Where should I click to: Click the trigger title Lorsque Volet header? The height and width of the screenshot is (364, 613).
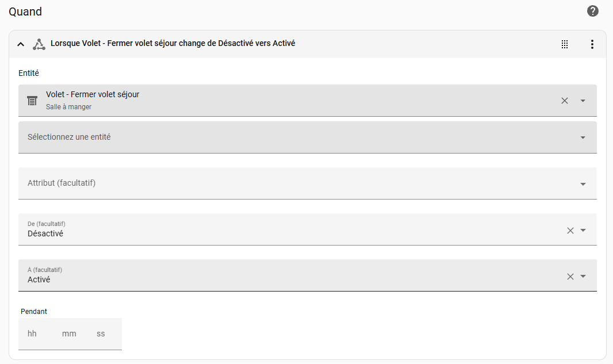pos(173,43)
